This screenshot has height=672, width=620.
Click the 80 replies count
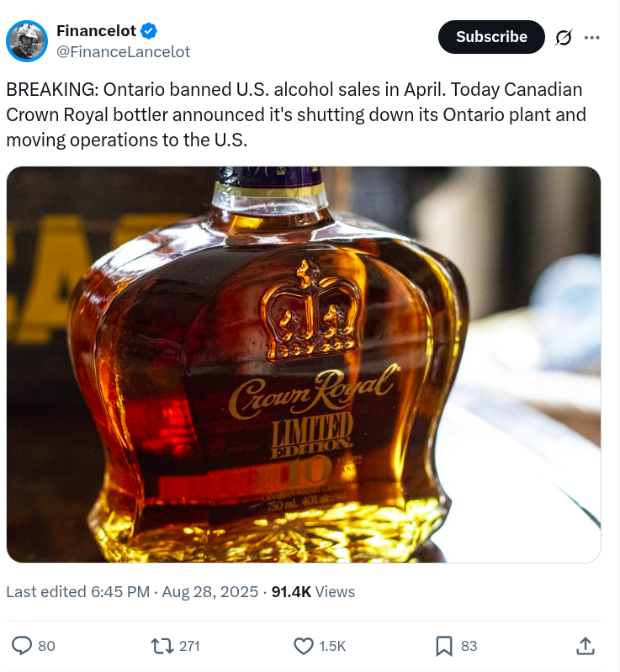47,645
